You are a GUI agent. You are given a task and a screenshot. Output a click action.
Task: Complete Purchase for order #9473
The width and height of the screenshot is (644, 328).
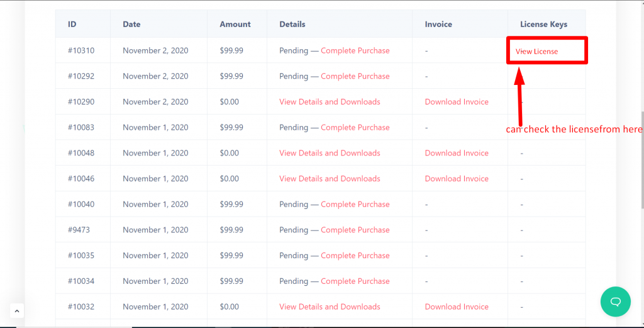point(355,230)
